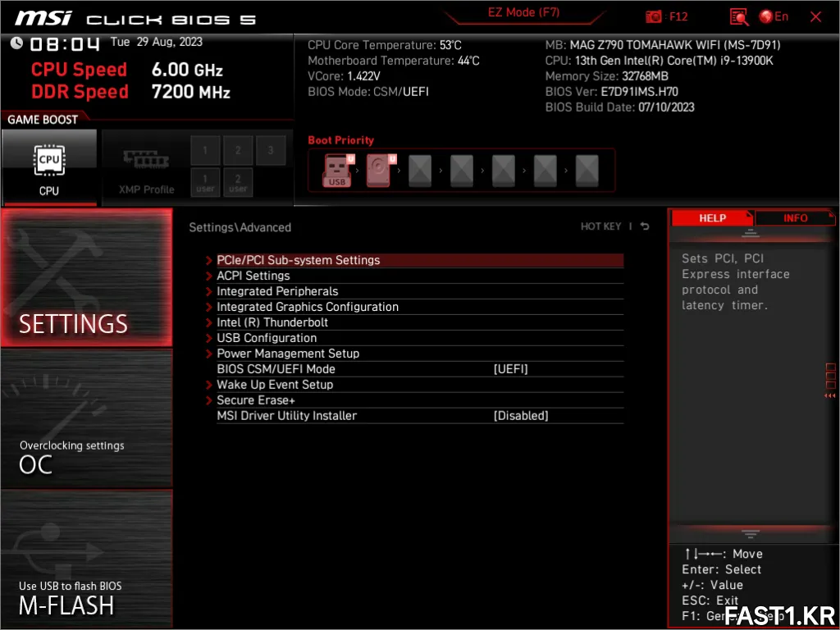Image resolution: width=840 pixels, height=630 pixels.
Task: Select XMP user profile 1
Action: coord(205,183)
